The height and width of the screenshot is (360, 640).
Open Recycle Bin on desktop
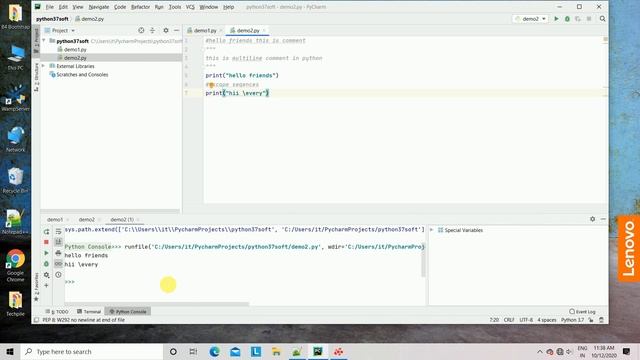[x=16, y=180]
